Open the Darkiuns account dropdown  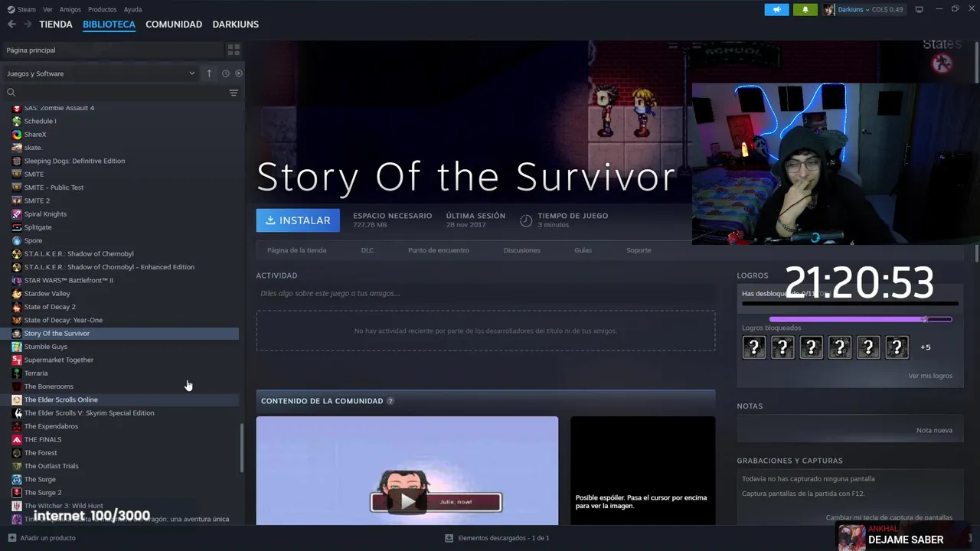coord(852,9)
